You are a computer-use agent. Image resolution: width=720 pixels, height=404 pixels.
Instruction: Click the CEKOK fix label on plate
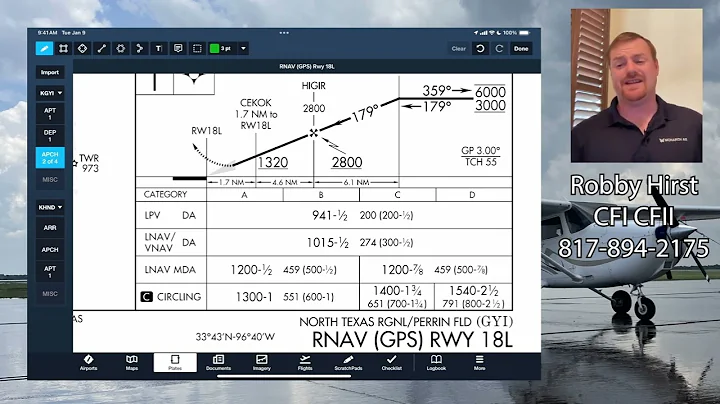(256, 103)
